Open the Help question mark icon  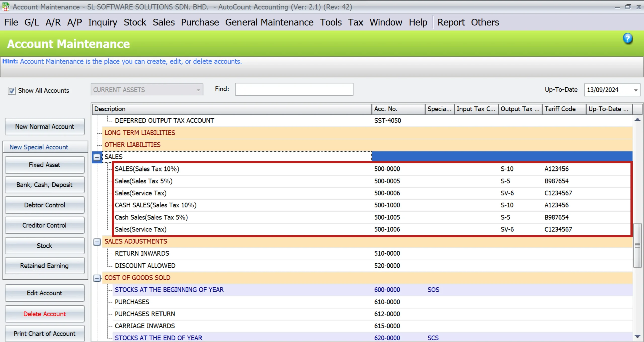click(627, 38)
